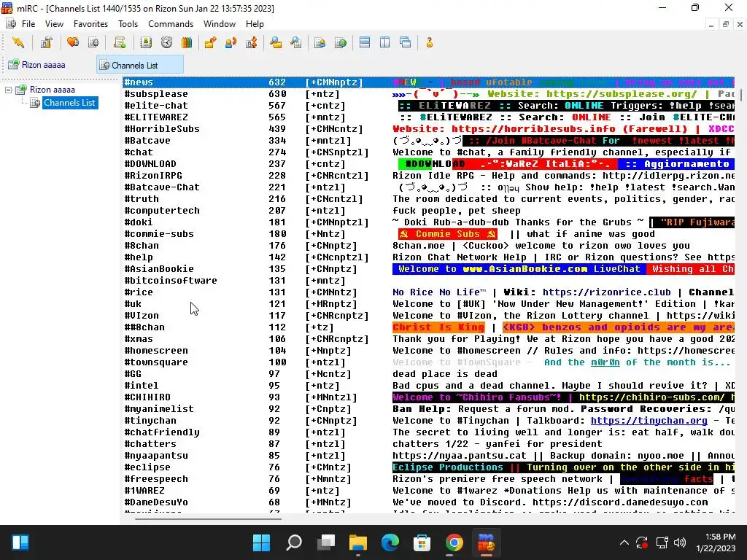Launch Google Chrome from taskbar

(x=454, y=542)
